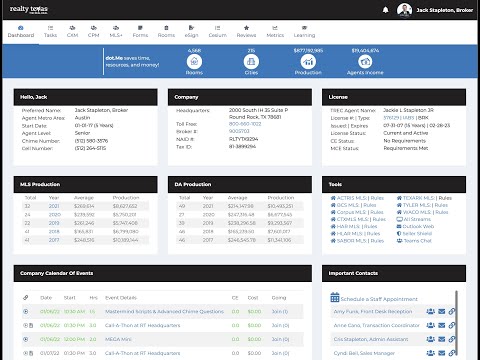Open license number 376729 link

pyautogui.click(x=391, y=118)
